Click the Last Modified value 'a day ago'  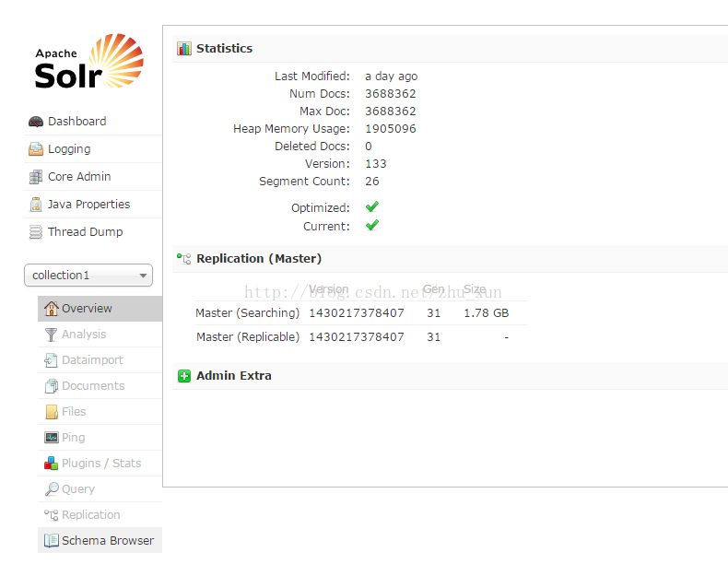[391, 76]
